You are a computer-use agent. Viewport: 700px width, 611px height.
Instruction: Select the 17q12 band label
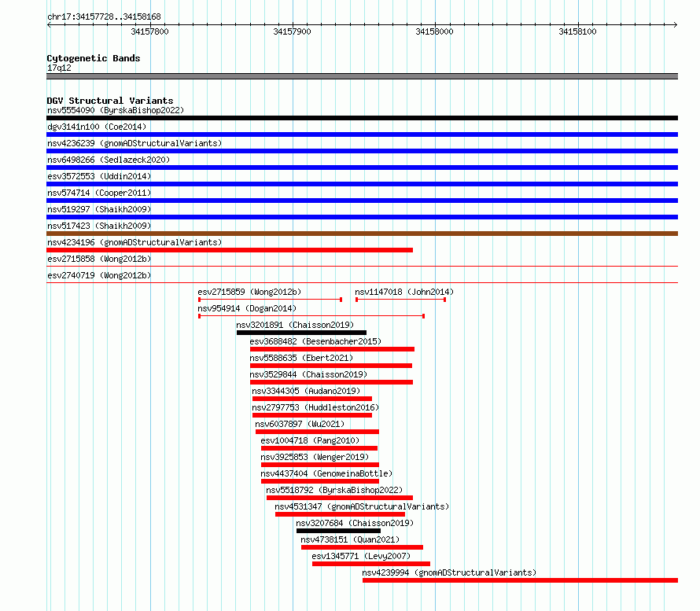click(59, 68)
